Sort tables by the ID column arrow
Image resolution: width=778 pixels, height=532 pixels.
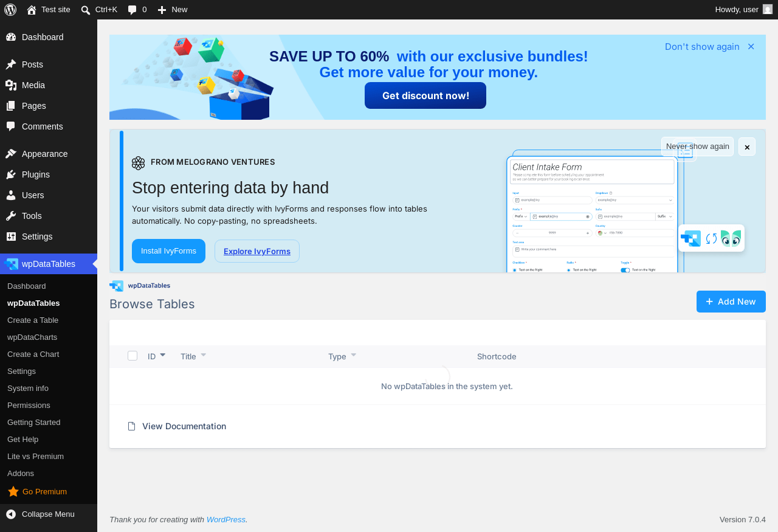(162, 354)
